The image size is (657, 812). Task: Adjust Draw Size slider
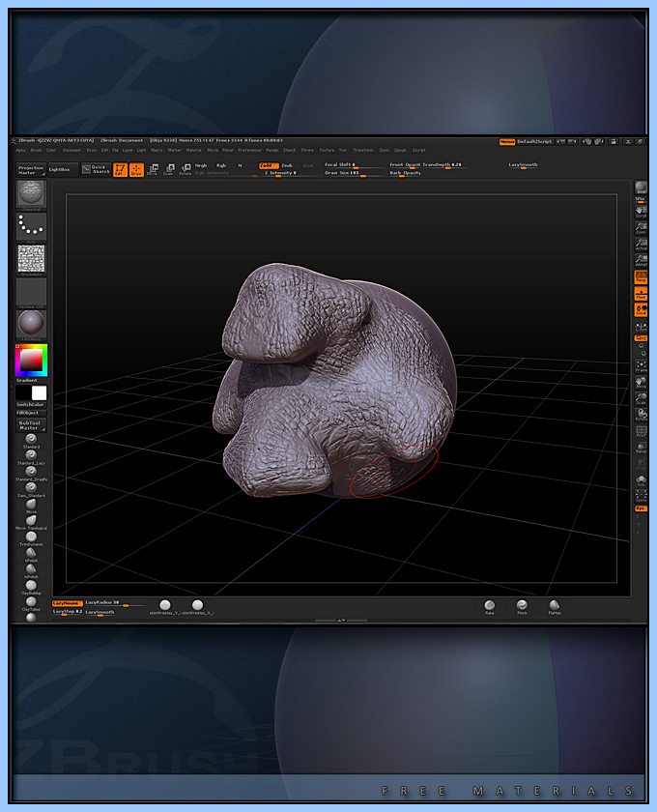[354, 173]
